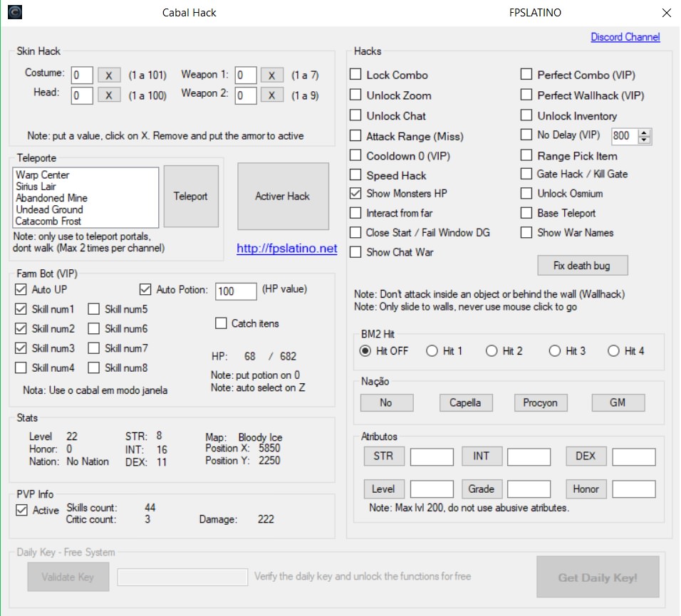
Task: Check the Show War Names box
Action: coord(526,233)
